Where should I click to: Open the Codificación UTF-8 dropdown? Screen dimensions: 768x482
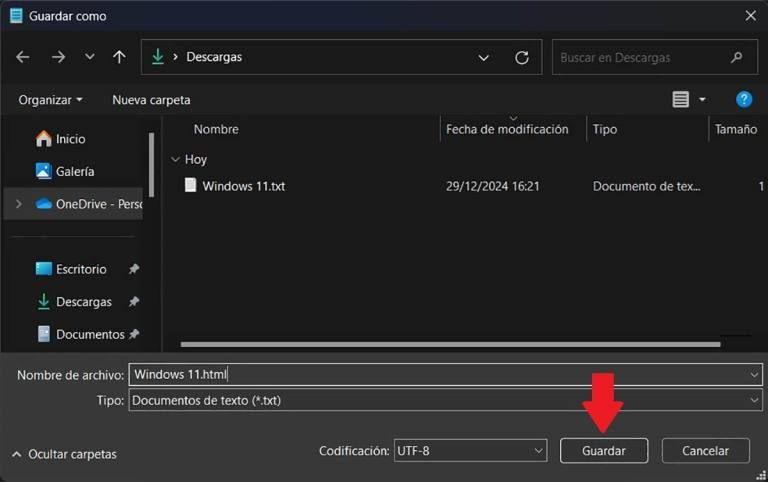[470, 451]
